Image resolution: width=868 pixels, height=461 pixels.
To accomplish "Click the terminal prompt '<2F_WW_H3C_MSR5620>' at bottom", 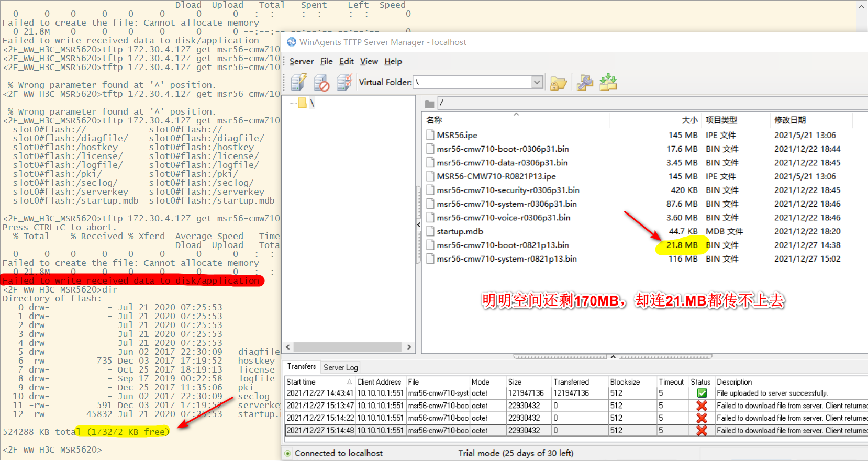I will click(52, 449).
